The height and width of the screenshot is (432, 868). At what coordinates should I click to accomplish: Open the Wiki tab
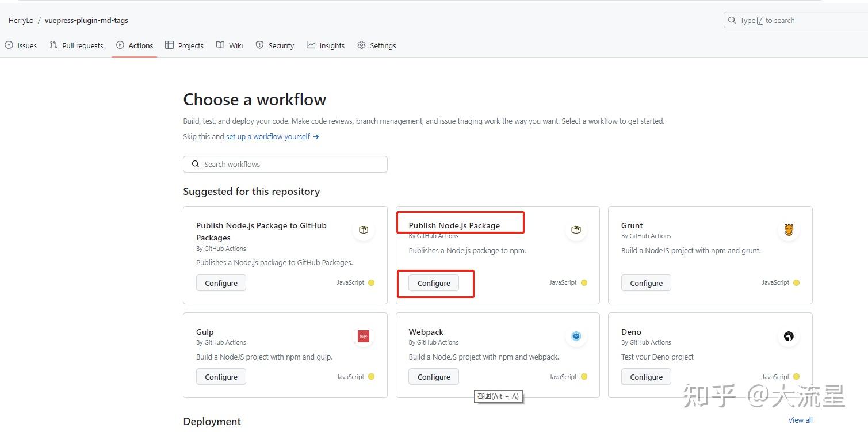point(230,45)
